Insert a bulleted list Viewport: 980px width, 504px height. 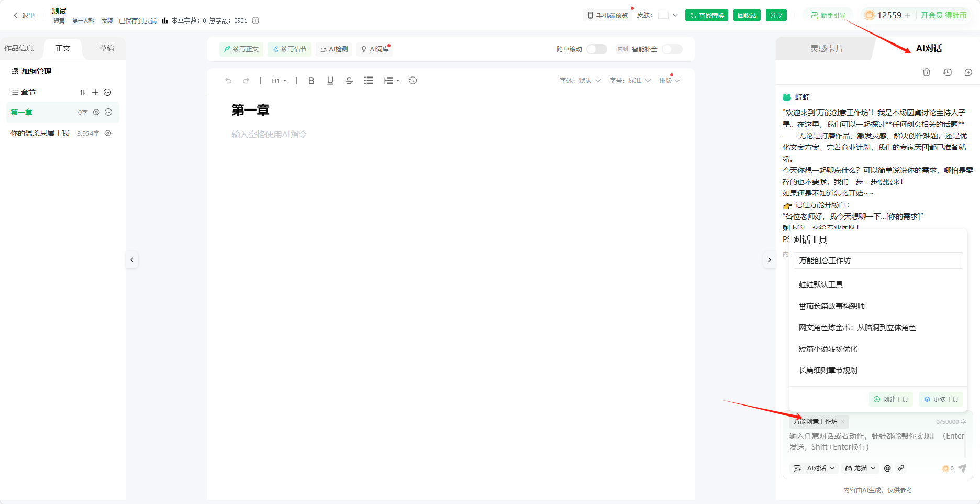[x=369, y=81]
